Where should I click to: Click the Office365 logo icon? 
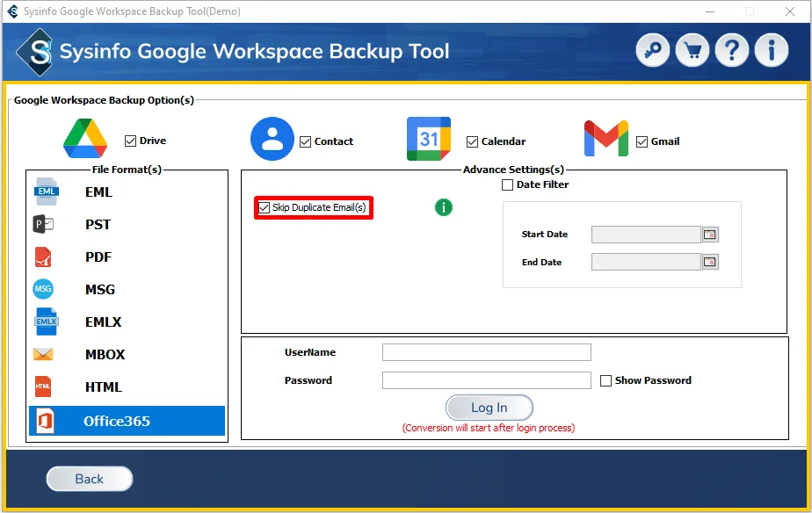click(x=45, y=421)
